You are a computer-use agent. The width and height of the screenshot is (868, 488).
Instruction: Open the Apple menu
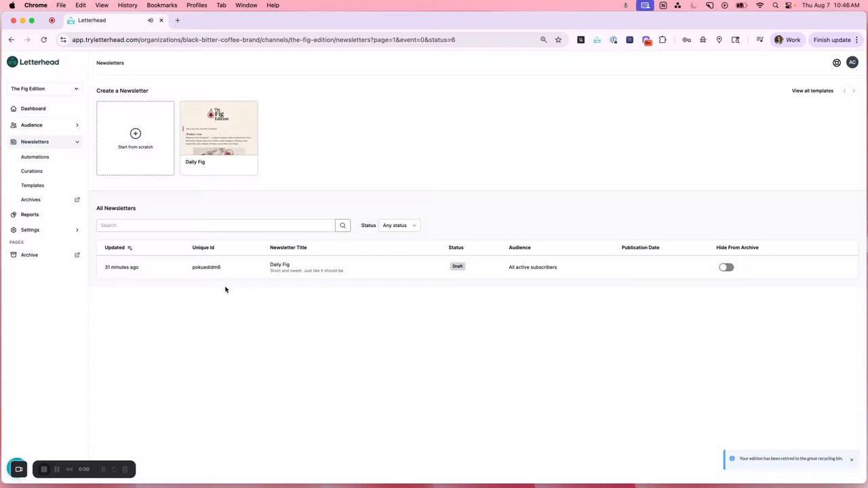pos(12,5)
